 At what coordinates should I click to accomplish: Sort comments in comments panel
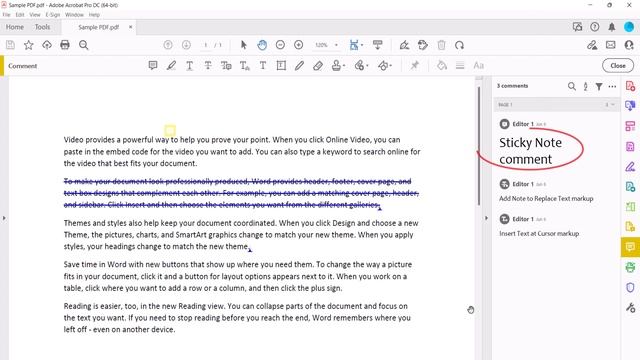click(585, 86)
